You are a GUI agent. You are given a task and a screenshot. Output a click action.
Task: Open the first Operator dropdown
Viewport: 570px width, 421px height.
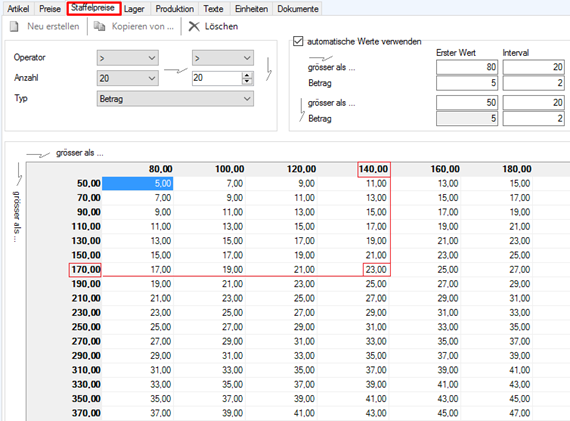point(128,58)
